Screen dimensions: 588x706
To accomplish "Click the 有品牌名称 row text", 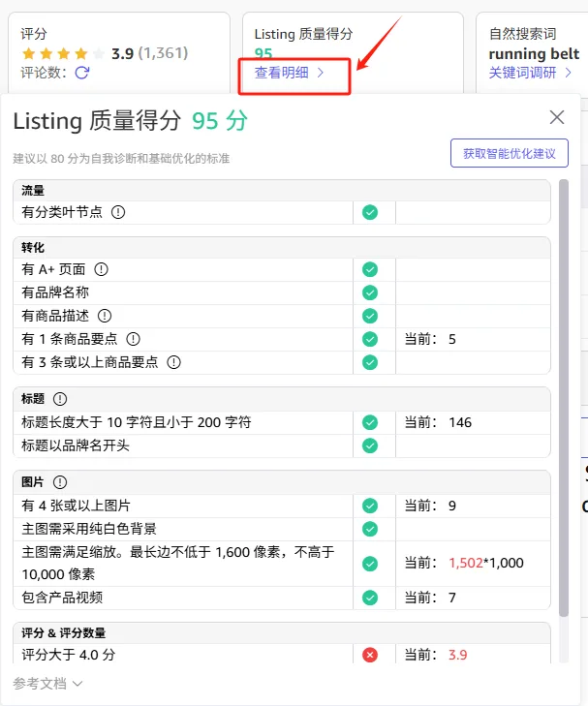I will [x=55, y=292].
